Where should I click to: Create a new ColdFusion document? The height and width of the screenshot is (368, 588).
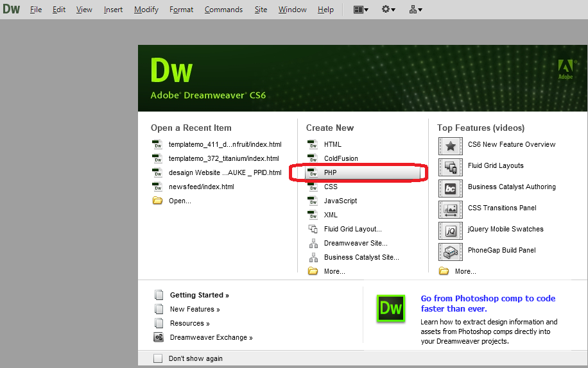coord(341,158)
